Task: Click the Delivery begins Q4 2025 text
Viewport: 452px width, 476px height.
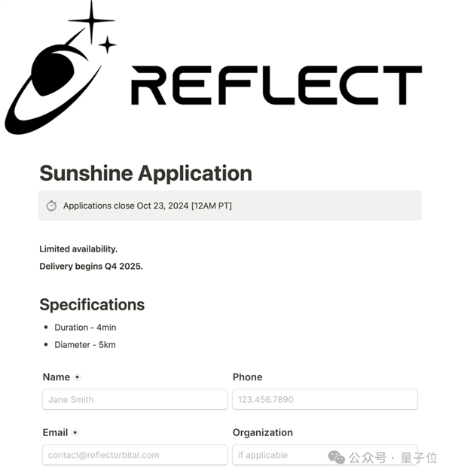Action: coord(91,266)
